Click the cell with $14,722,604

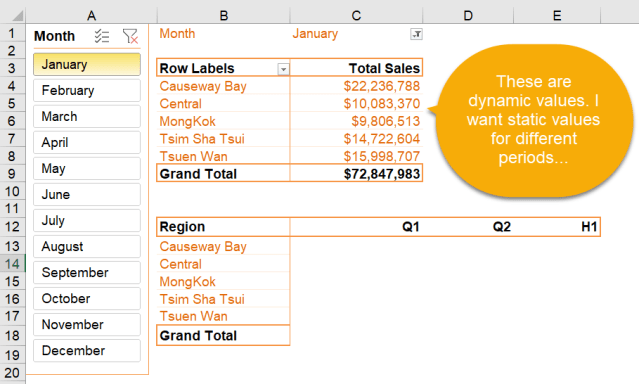356,139
